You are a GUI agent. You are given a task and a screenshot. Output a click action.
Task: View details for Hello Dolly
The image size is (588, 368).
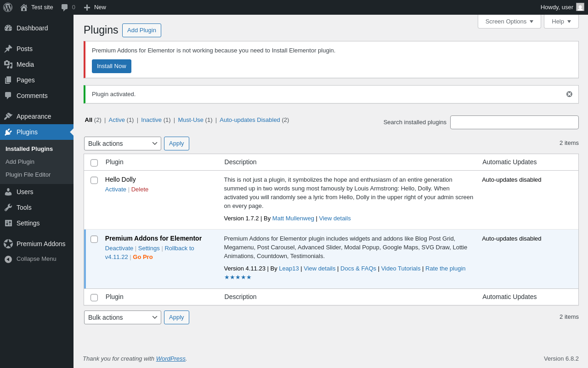tap(335, 218)
